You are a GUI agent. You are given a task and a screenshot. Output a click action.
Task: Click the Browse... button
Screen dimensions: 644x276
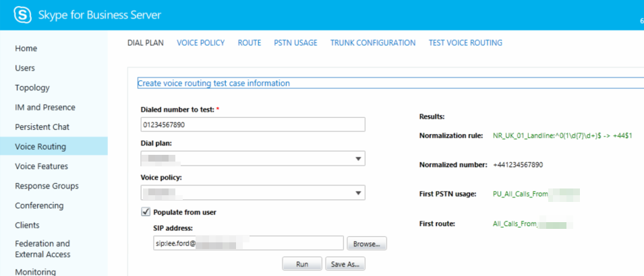click(x=367, y=243)
